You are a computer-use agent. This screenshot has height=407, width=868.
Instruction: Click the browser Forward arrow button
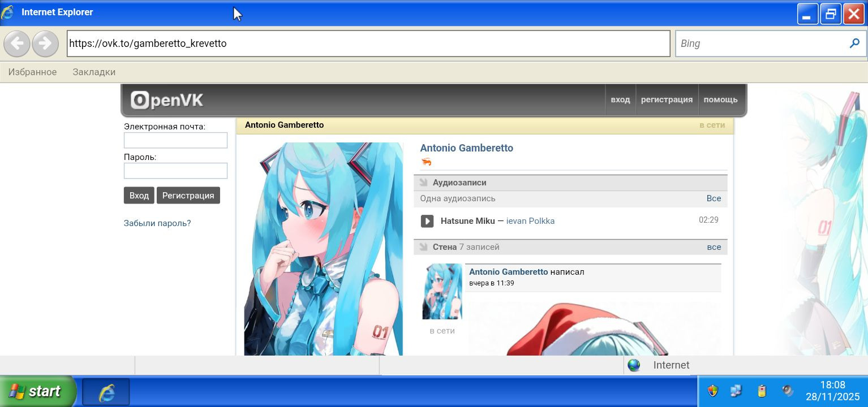point(45,44)
